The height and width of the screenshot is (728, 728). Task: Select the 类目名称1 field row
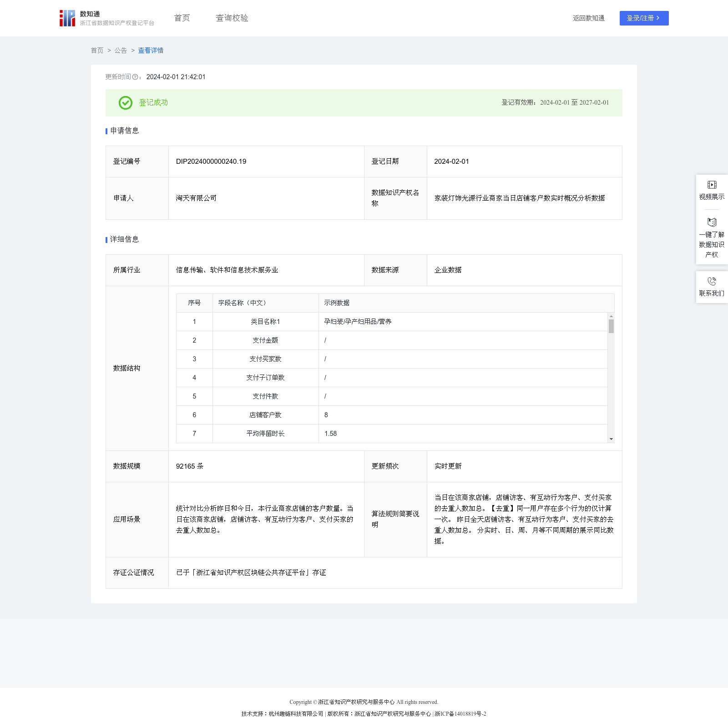pyautogui.click(x=265, y=322)
